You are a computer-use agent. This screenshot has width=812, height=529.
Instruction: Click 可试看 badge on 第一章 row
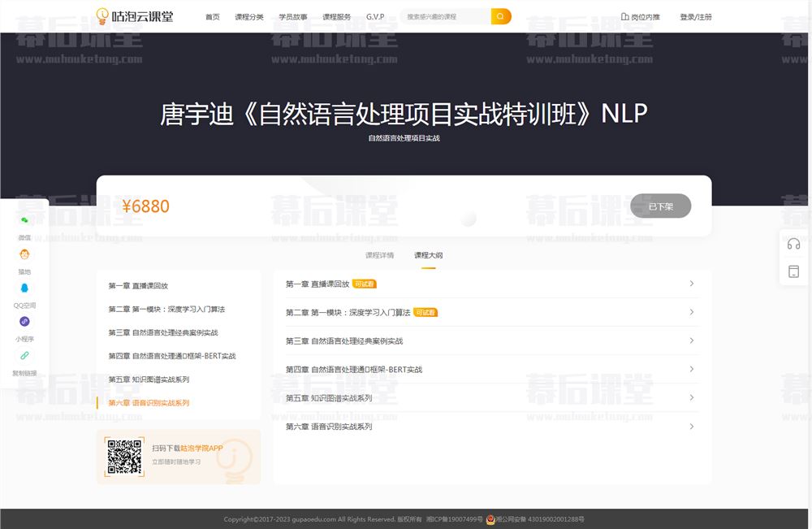(365, 284)
